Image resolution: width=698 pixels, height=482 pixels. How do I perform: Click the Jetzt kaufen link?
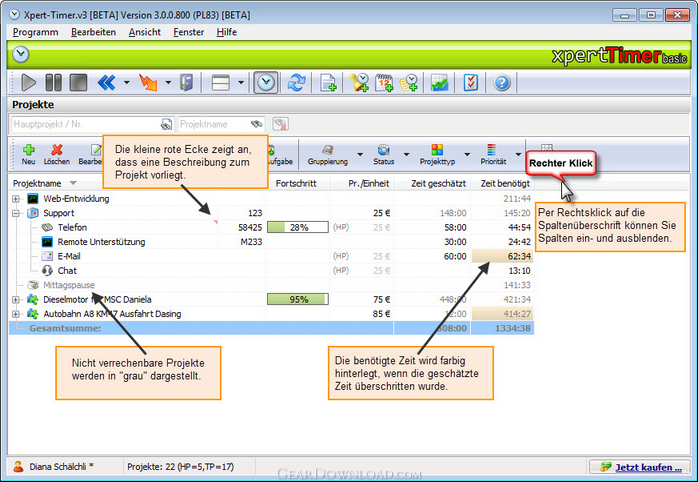pos(648,467)
